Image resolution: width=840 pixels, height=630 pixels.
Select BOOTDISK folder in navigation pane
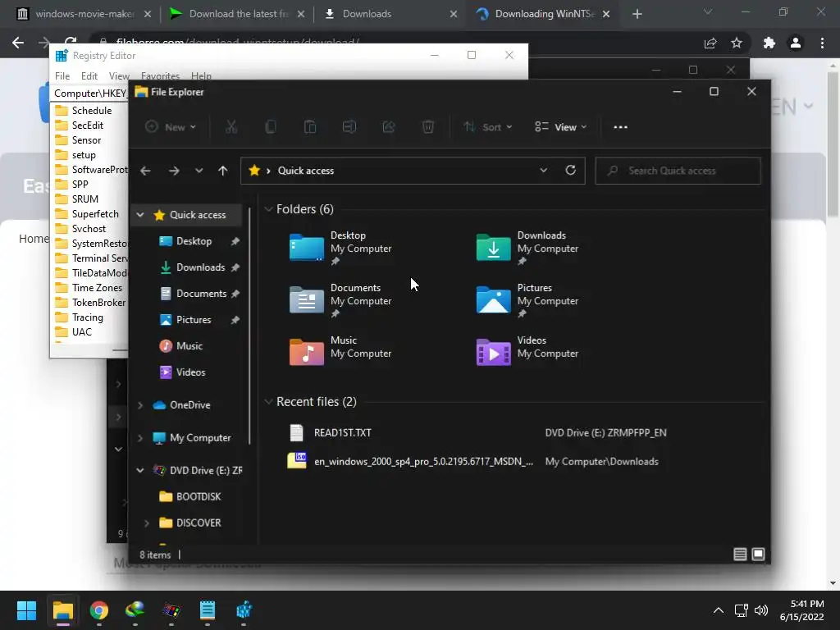(199, 496)
